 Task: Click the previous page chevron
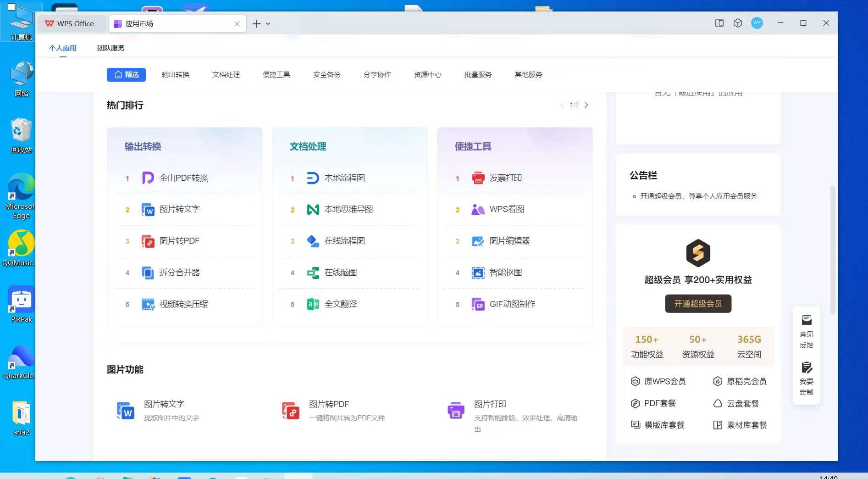[562, 105]
